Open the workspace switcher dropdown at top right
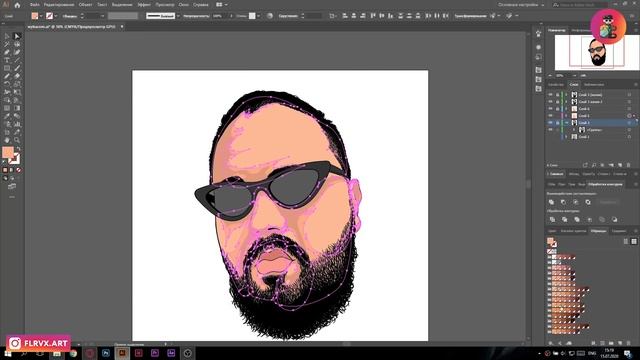Viewport: 640px width, 360px height. (521, 5)
